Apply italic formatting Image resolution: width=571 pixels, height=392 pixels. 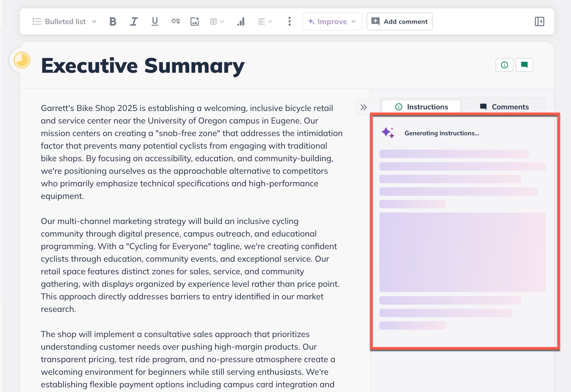pyautogui.click(x=134, y=21)
